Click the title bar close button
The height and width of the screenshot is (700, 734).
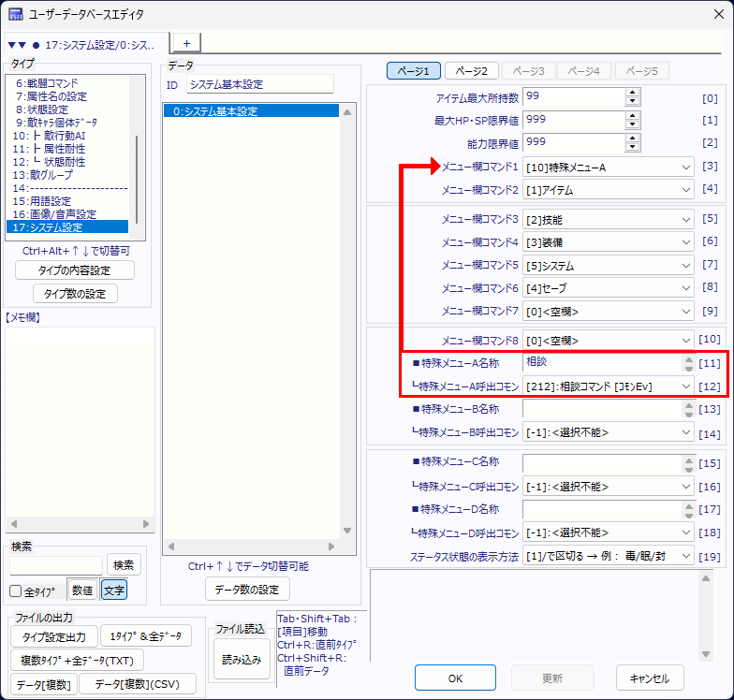(712, 14)
